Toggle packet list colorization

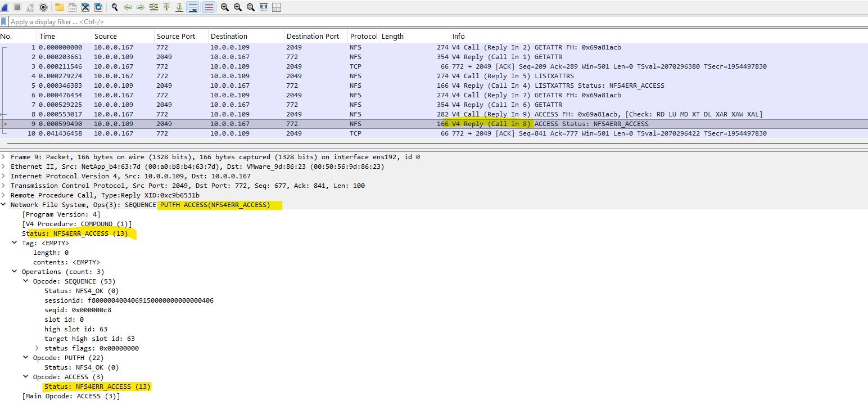(x=209, y=7)
